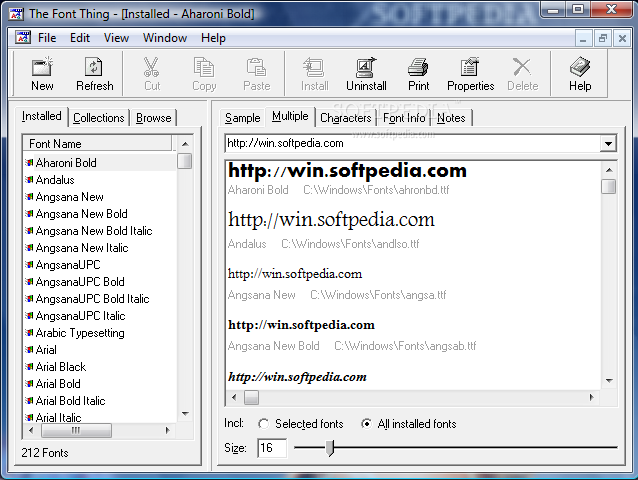
Task: Switch to the Installed tab
Action: (x=41, y=116)
